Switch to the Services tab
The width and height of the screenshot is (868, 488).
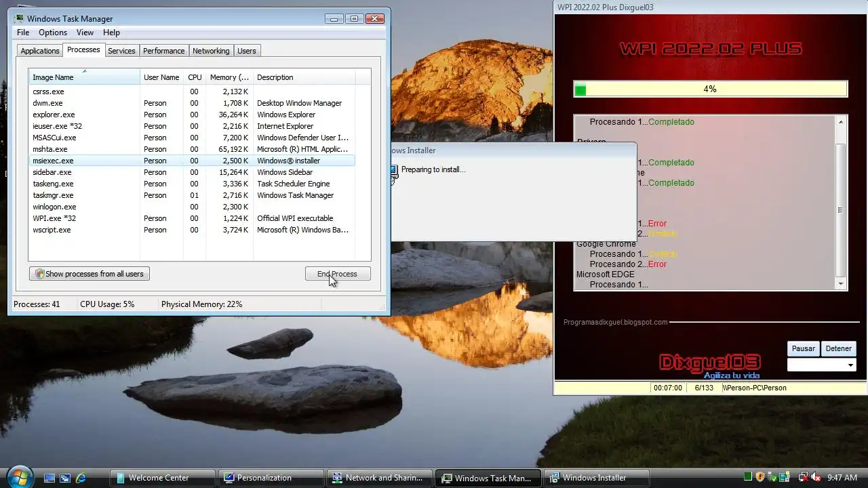click(x=121, y=51)
